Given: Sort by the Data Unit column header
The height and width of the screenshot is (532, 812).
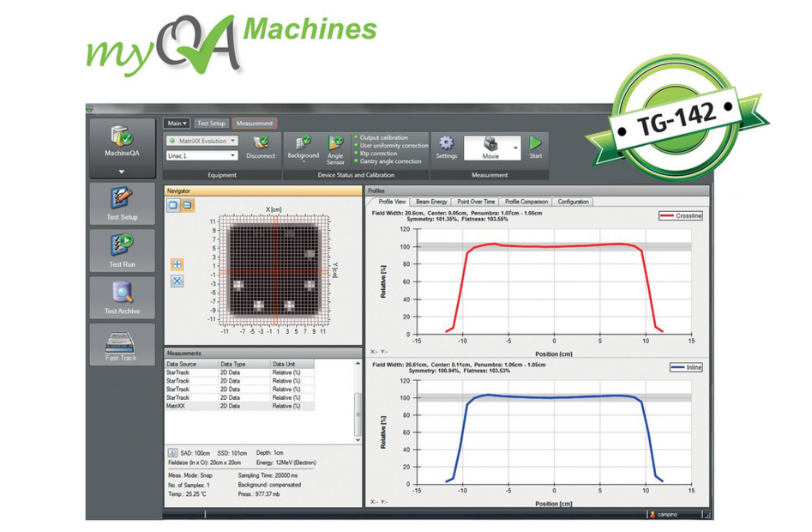Looking at the screenshot, I should coord(292,364).
